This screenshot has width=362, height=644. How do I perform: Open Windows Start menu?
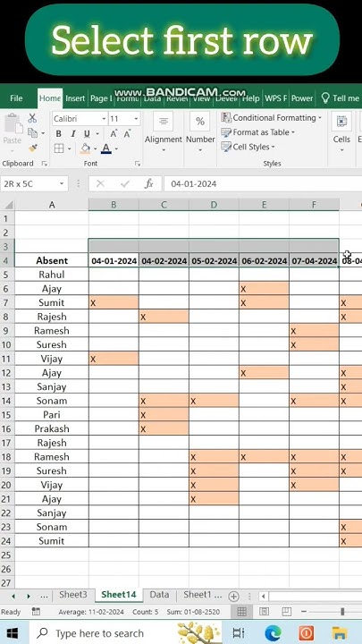13,633
